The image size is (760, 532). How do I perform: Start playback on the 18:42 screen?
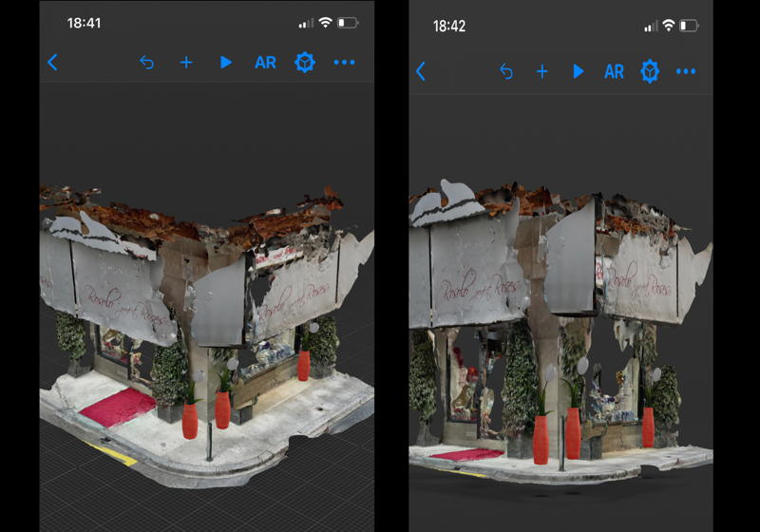[x=578, y=71]
